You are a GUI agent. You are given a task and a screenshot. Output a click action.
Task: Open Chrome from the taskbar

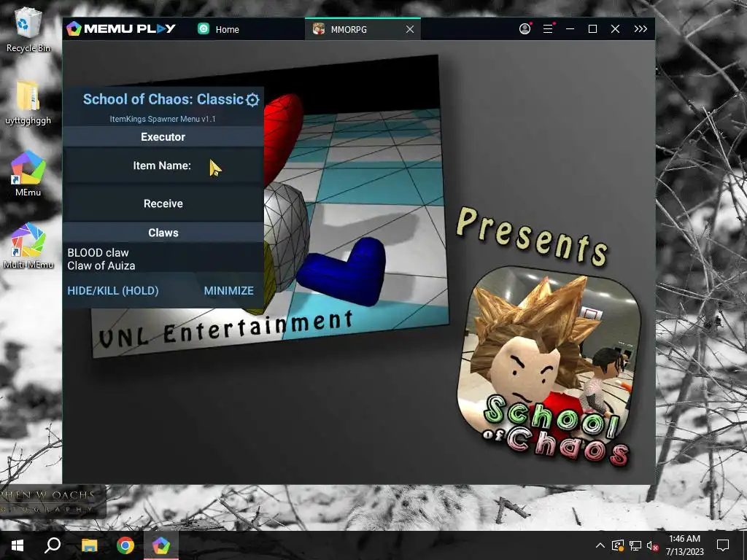[125, 545]
